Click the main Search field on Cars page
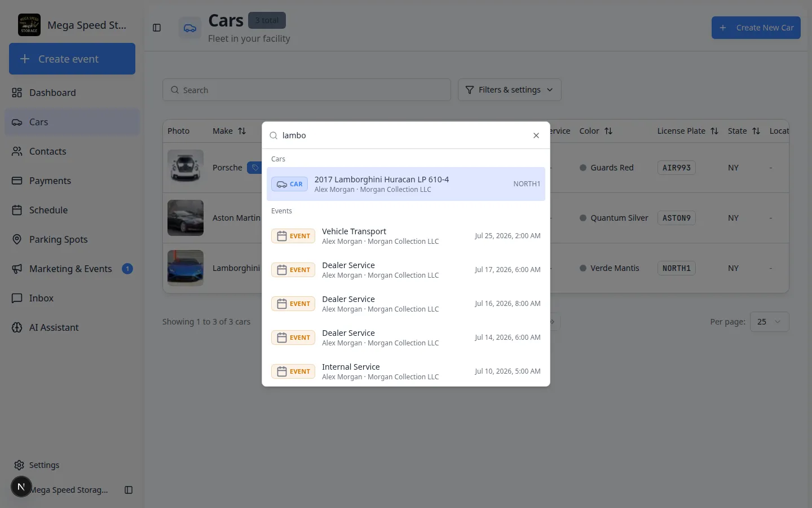 307,90
